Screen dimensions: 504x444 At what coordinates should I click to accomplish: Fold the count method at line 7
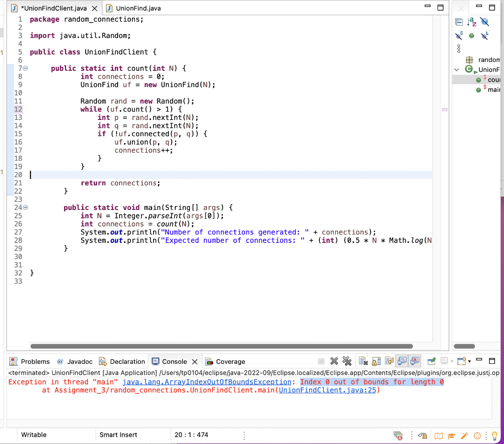pyautogui.click(x=26, y=68)
